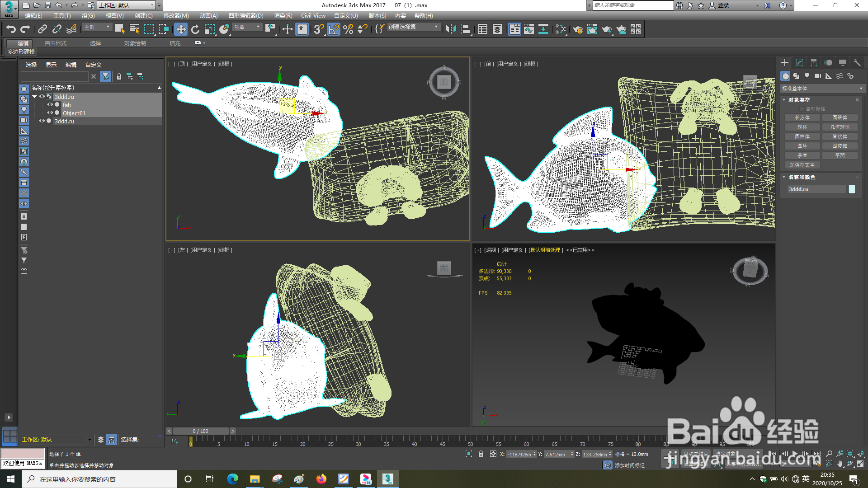
Task: Select the Cameras category icon
Action: [x=818, y=76]
